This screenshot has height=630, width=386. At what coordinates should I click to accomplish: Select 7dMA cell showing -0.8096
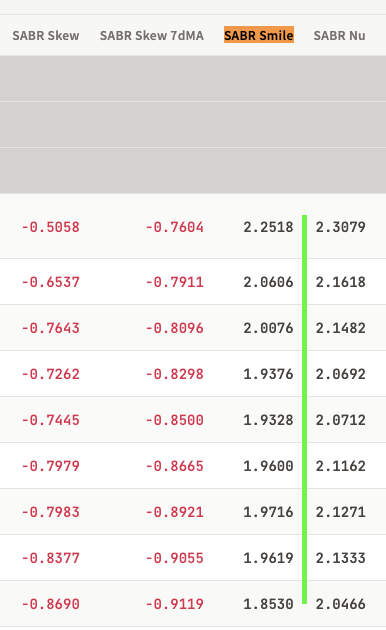174,328
